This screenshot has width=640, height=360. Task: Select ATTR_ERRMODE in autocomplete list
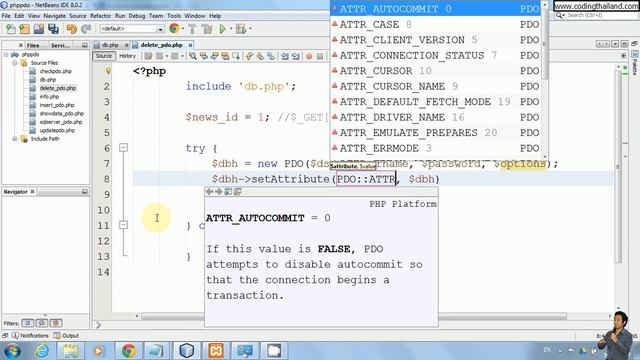[x=436, y=148]
